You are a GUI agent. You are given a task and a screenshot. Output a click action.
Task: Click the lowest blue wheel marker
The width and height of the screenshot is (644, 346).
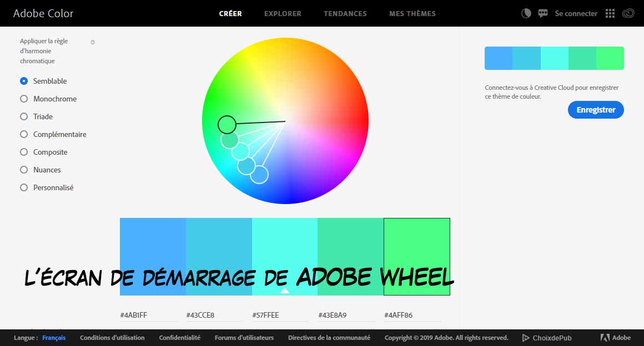coord(259,175)
